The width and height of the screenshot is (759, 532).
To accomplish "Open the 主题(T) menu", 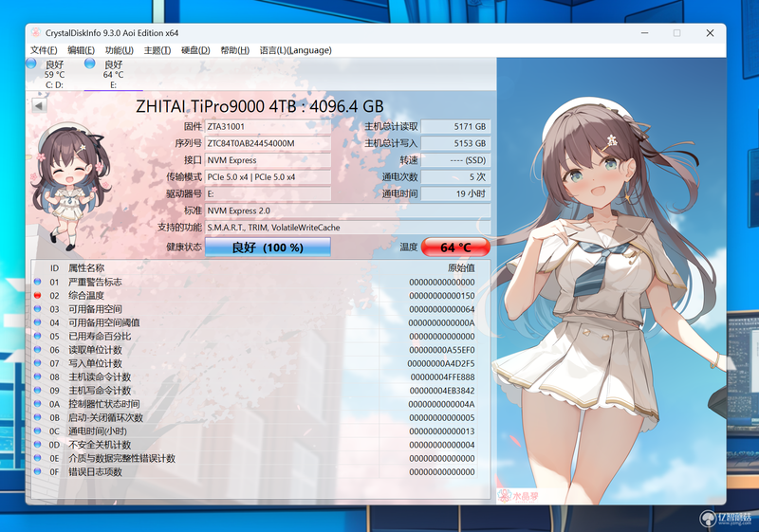I will 157,50.
